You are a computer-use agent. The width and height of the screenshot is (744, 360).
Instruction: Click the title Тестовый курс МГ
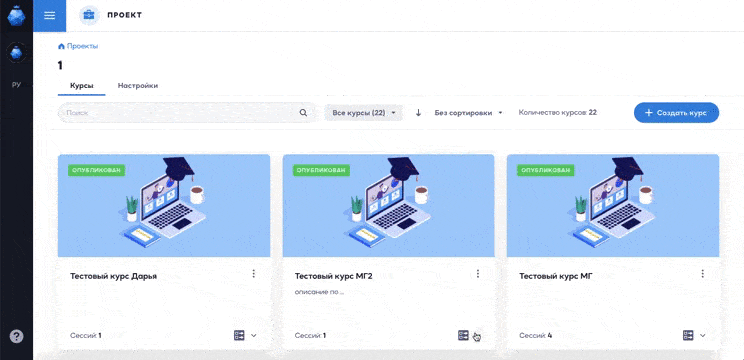556,276
